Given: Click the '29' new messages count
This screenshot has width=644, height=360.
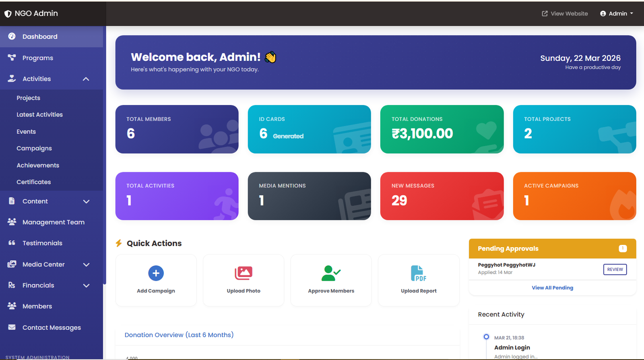Looking at the screenshot, I should (399, 201).
